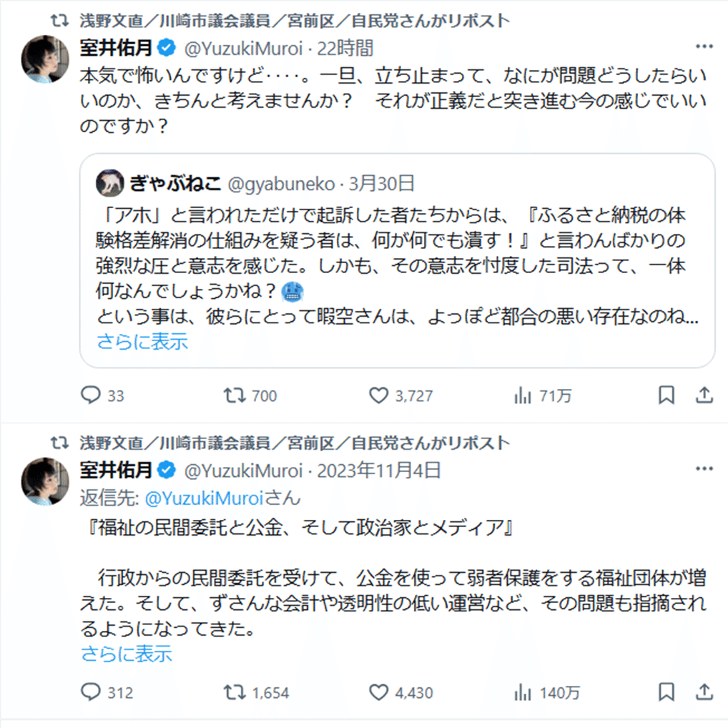View analytics of the post with 140万 views

523,692
